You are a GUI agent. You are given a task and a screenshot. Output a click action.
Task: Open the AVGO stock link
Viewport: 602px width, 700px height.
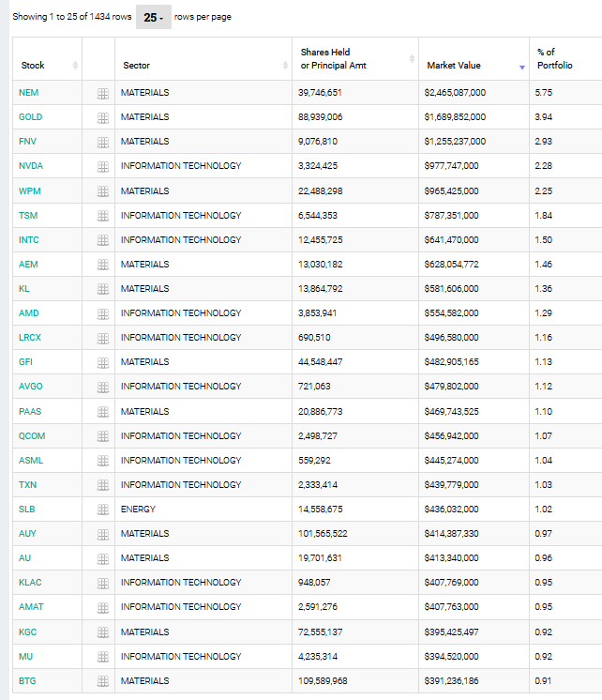click(30, 387)
